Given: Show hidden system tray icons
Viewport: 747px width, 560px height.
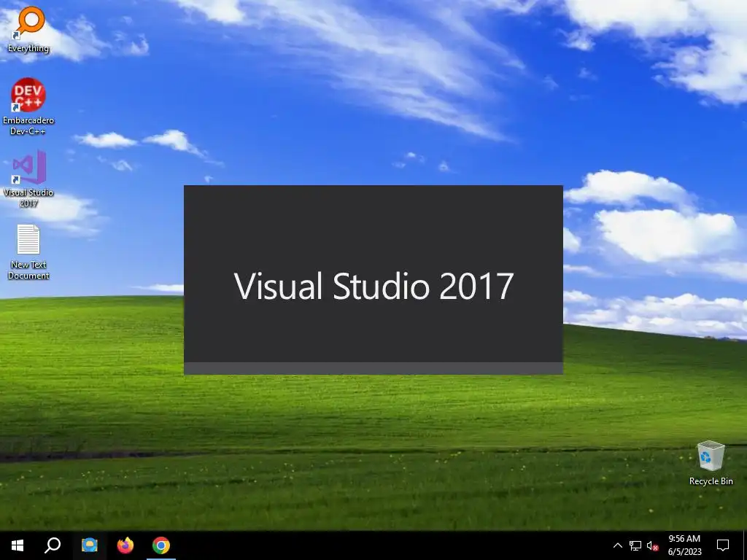Looking at the screenshot, I should [617, 545].
